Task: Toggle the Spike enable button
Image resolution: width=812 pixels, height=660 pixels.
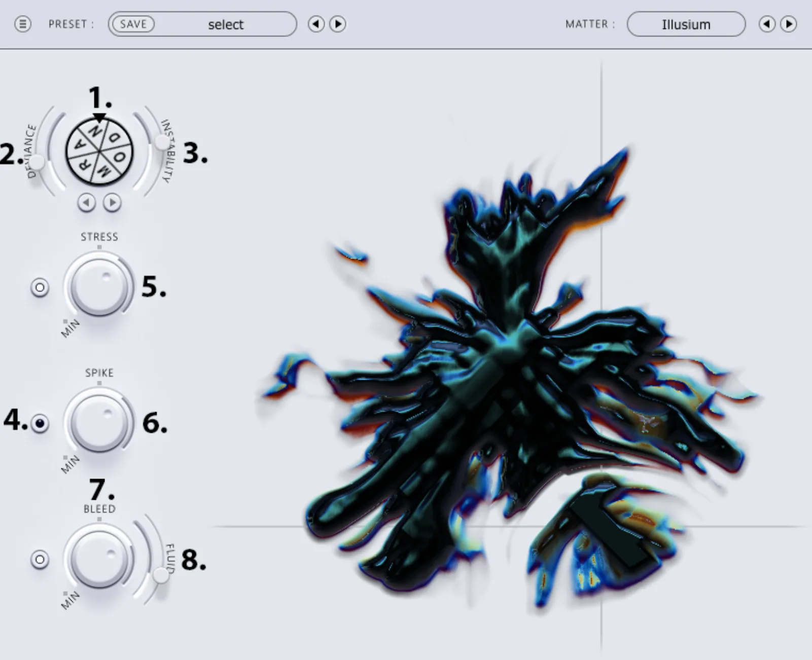Action: [x=40, y=423]
